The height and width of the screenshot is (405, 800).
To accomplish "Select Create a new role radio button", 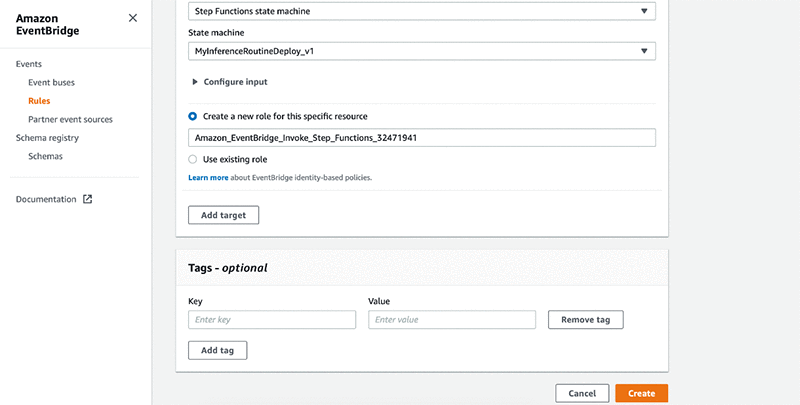I will pos(193,116).
